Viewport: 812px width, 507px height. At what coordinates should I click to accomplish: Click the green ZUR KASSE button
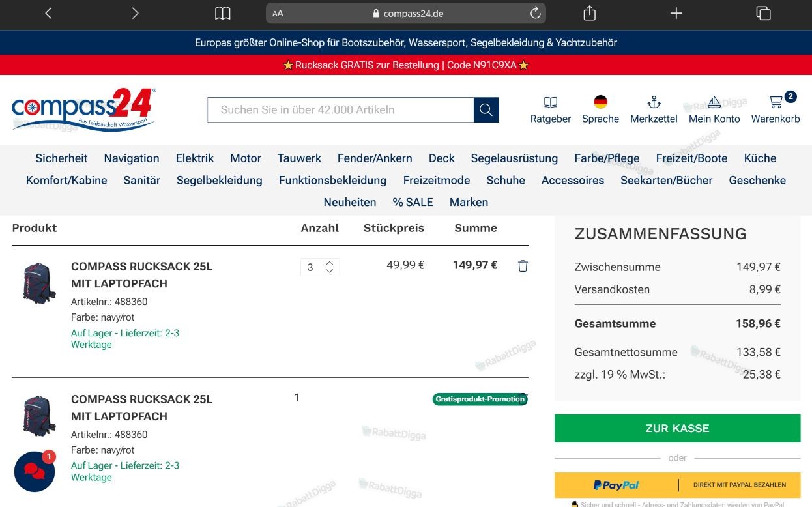click(x=677, y=428)
